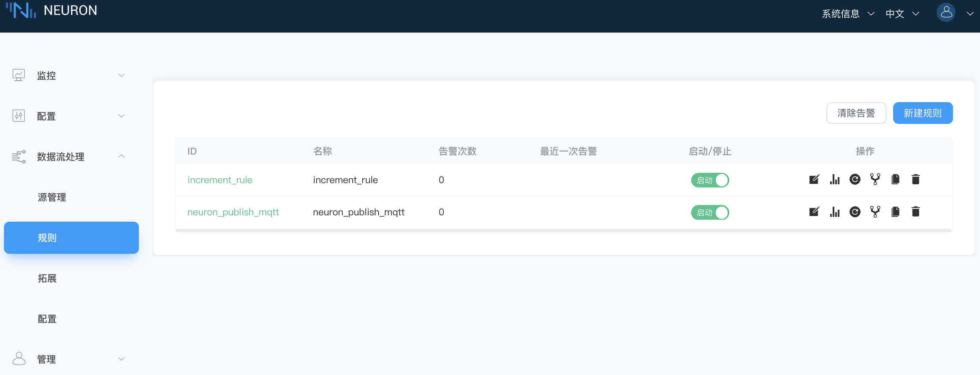Click the 名称 column header
The width and height of the screenshot is (980, 375).
click(x=323, y=151)
